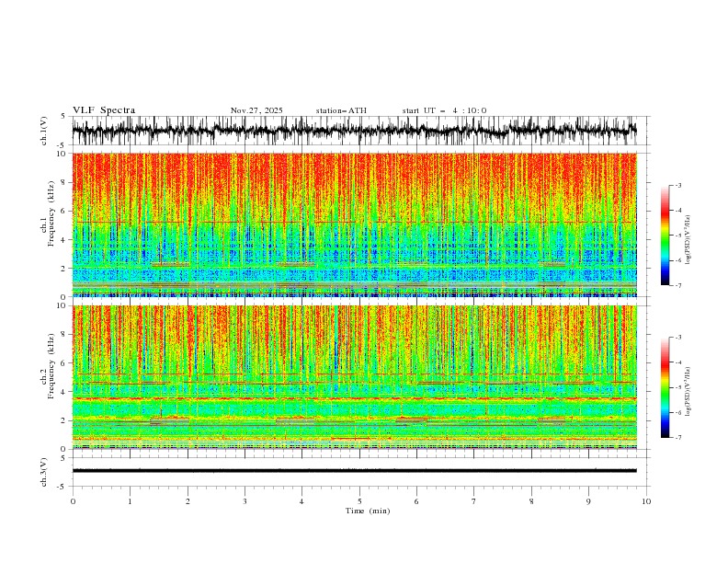Click the 2 minute tick on time axis
Viewport: 728px width, 563px height.
pyautogui.click(x=188, y=501)
